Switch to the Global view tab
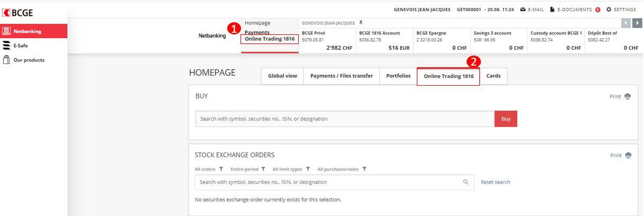The image size is (644, 216). (282, 76)
